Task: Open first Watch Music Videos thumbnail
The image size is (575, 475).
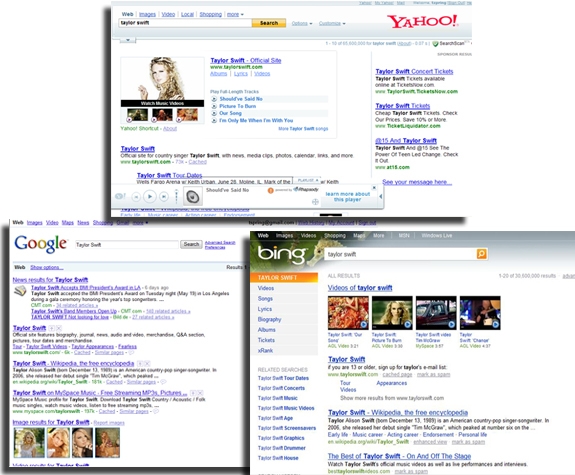Action: pyautogui.click(x=137, y=115)
